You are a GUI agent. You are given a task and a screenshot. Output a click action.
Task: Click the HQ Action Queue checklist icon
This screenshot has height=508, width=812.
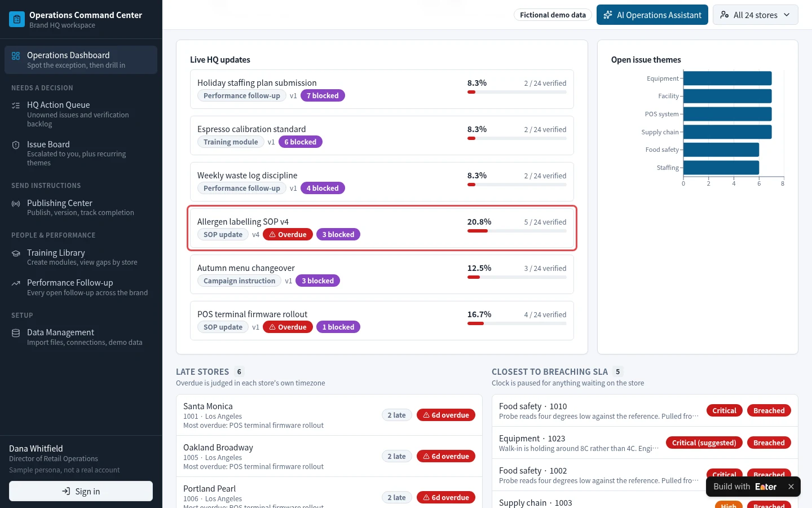pos(16,106)
